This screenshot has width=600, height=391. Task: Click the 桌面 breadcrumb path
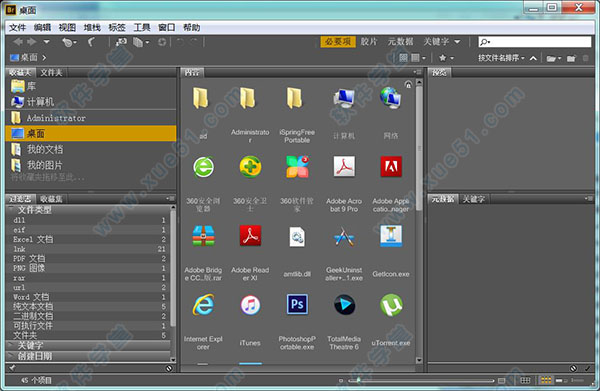(x=24, y=57)
